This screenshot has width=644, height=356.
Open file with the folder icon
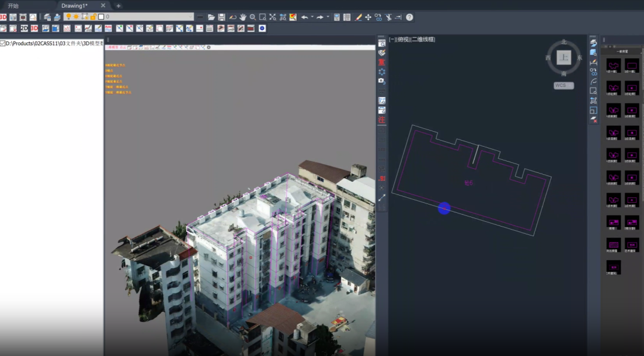[x=211, y=17]
